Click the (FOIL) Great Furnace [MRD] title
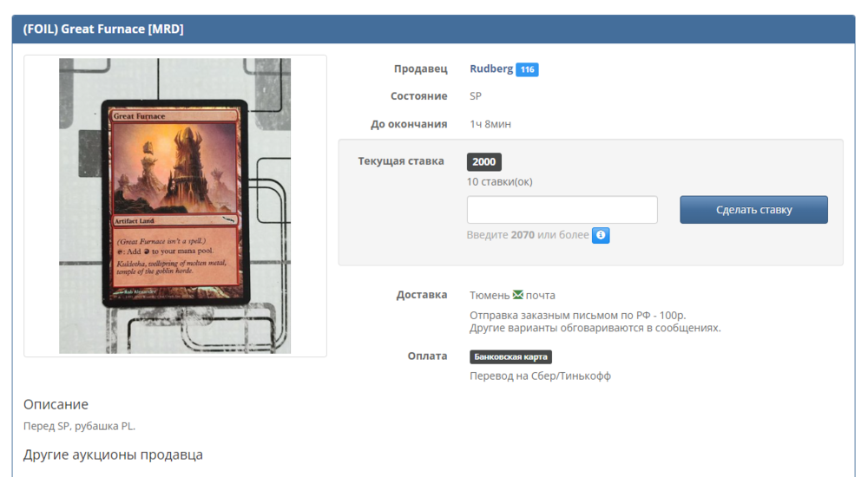The height and width of the screenshot is (477, 868). click(x=103, y=29)
